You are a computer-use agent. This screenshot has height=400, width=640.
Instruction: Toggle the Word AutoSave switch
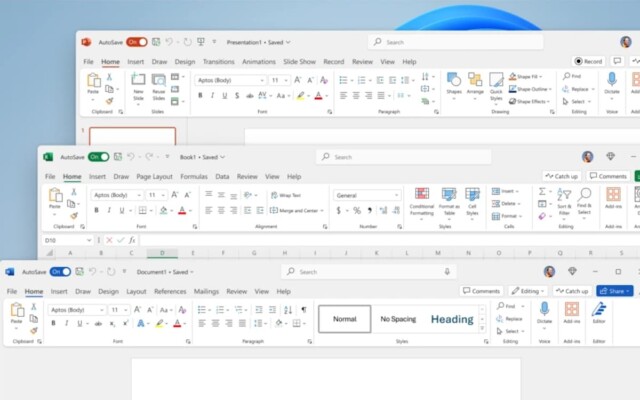click(60, 272)
